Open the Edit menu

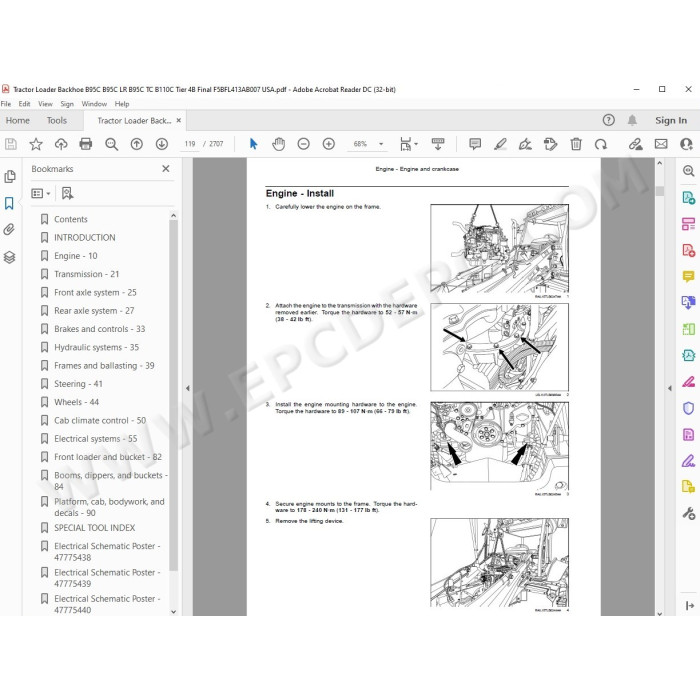pos(24,104)
